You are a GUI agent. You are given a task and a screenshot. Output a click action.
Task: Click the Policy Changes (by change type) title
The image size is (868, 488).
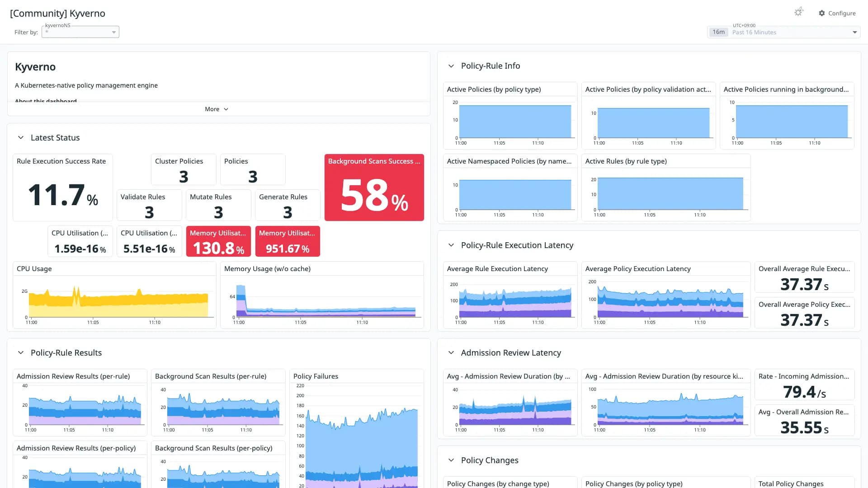tap(498, 484)
